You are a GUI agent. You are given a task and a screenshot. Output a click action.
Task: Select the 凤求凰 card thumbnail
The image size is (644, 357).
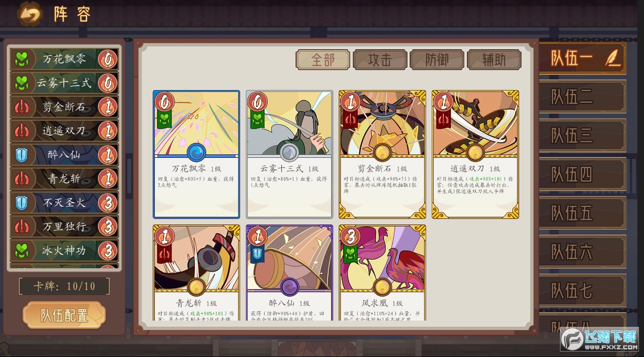point(382,273)
